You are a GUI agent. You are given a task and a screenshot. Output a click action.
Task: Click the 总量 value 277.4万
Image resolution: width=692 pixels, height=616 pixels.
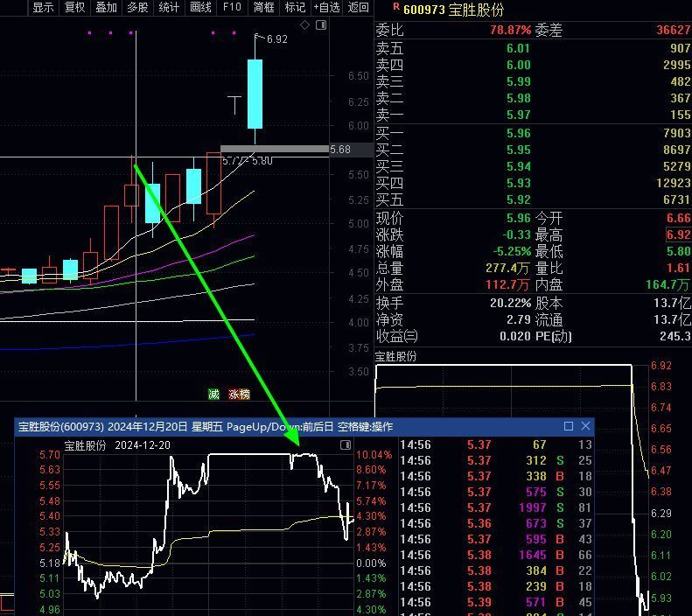click(x=507, y=268)
